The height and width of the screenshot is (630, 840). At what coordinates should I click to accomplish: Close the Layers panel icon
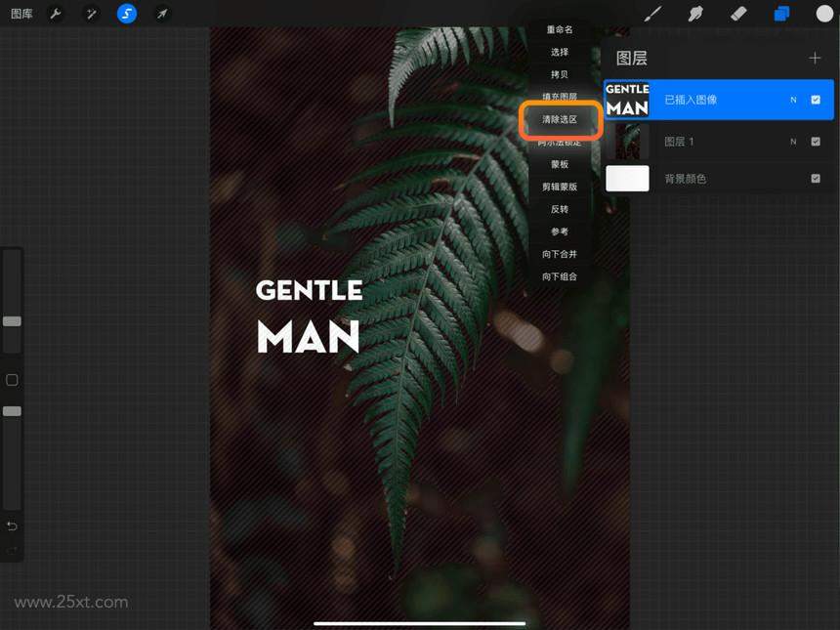(781, 14)
